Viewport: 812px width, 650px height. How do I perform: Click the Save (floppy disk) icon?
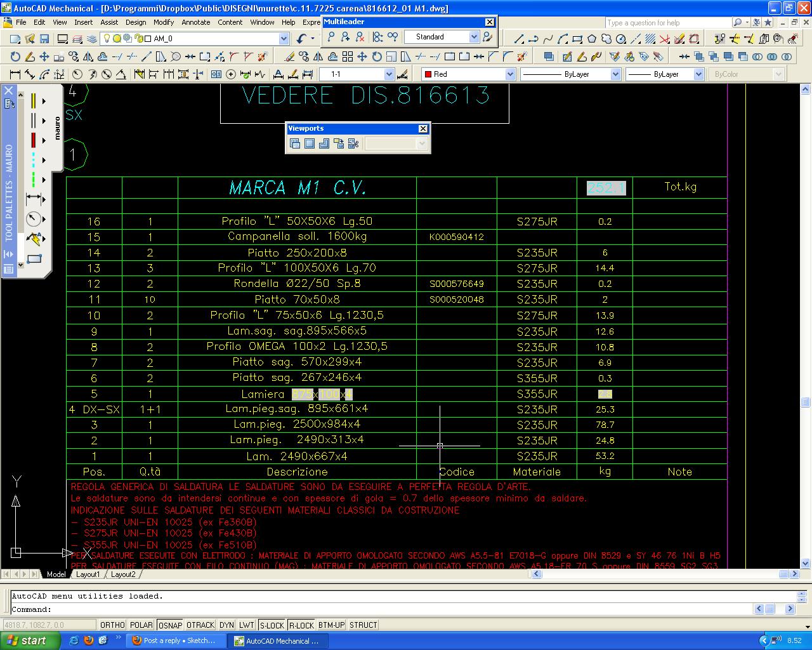pos(44,39)
